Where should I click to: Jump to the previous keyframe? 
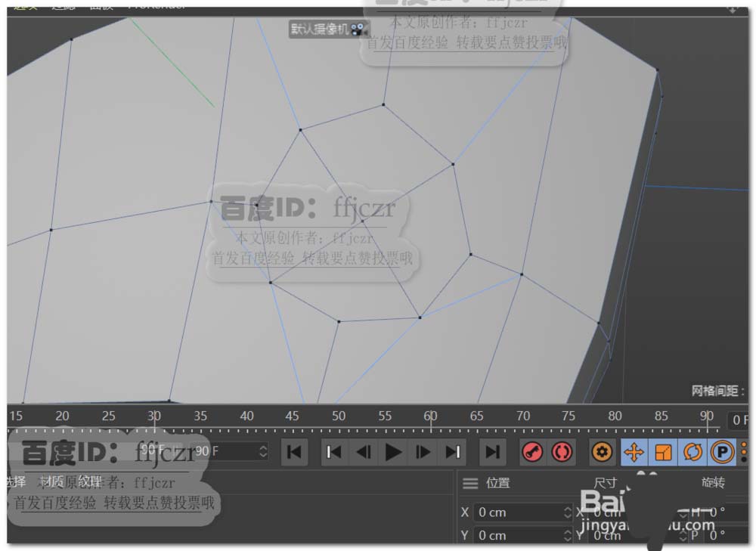[x=333, y=452]
